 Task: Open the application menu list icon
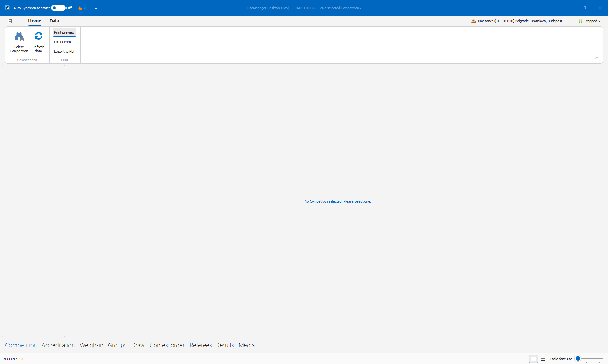point(11,21)
